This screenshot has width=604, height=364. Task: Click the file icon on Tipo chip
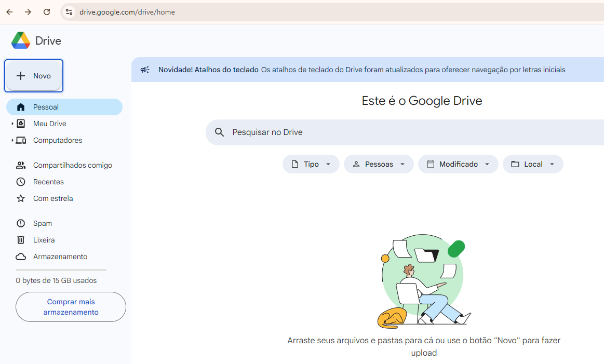click(x=295, y=164)
